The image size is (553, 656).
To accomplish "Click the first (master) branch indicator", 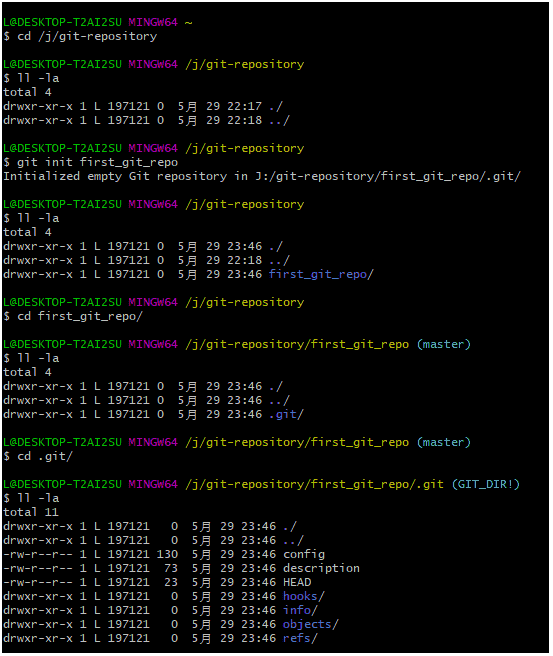I will (x=444, y=344).
